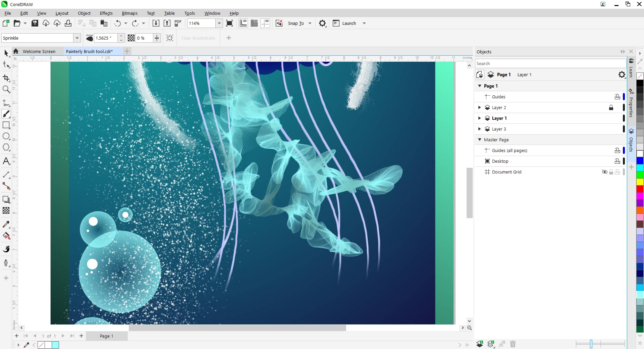The height and width of the screenshot is (349, 644).
Task: Select the Rectangle tool
Action: (6, 125)
